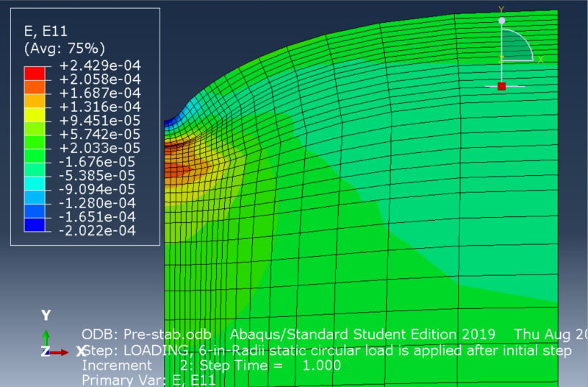Click the -2.022e-04 minimum legend value
Viewport: 588px width, 387px height.
point(98,230)
